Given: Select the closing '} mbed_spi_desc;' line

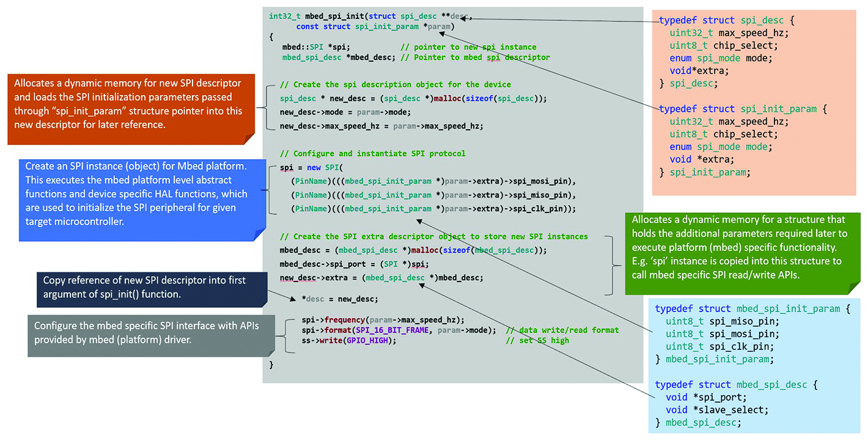Looking at the screenshot, I should 697,423.
